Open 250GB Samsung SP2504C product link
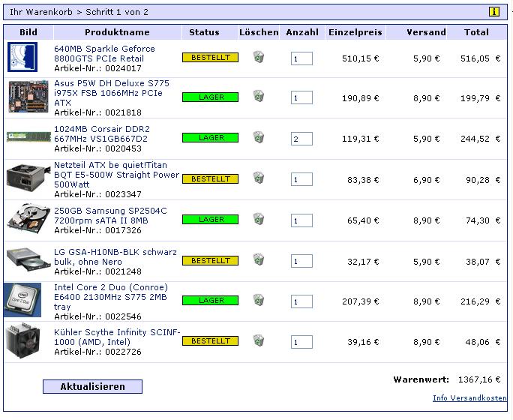The width and height of the screenshot is (513, 420). pyautogui.click(x=110, y=215)
